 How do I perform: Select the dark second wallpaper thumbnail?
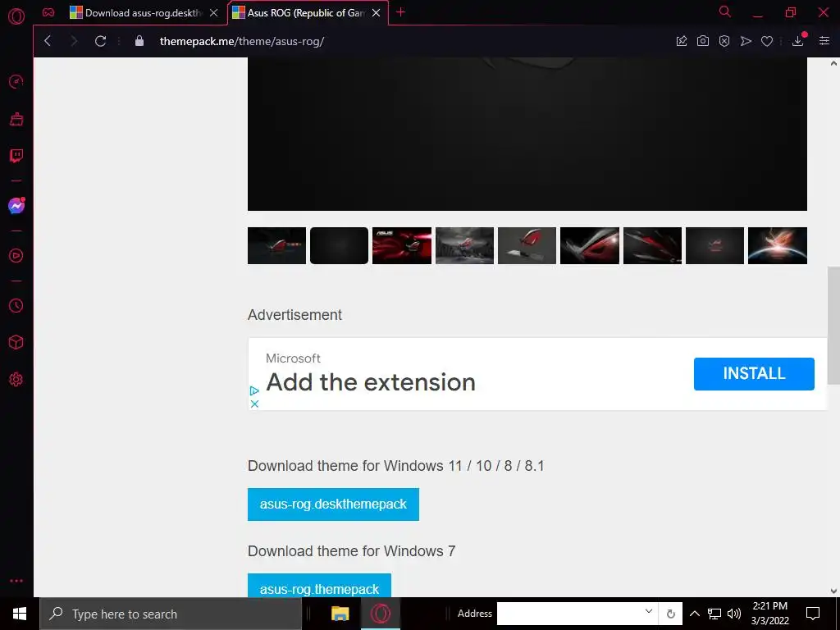[x=339, y=246]
